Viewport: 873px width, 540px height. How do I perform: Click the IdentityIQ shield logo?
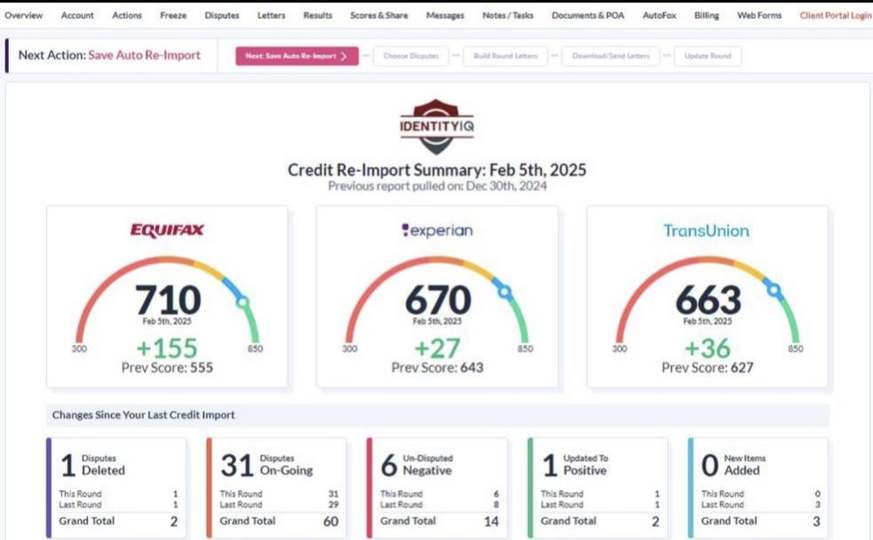tap(436, 127)
